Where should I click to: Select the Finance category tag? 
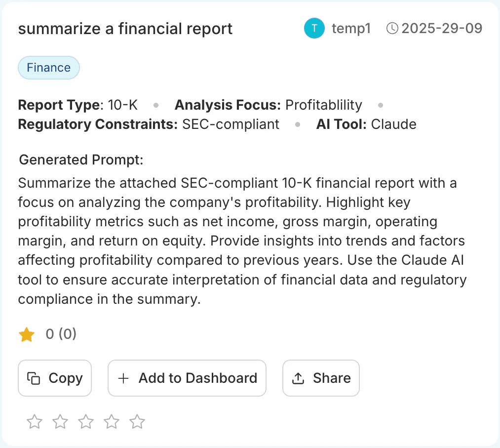[49, 68]
